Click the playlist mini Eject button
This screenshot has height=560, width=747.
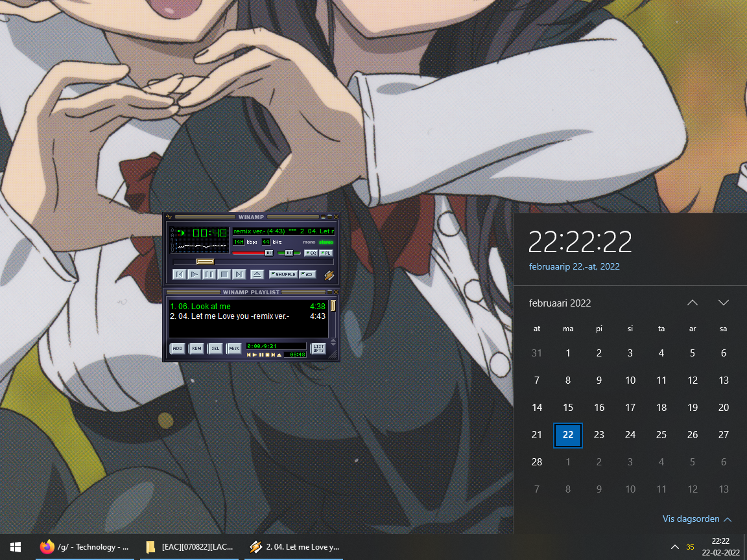pos(279,355)
